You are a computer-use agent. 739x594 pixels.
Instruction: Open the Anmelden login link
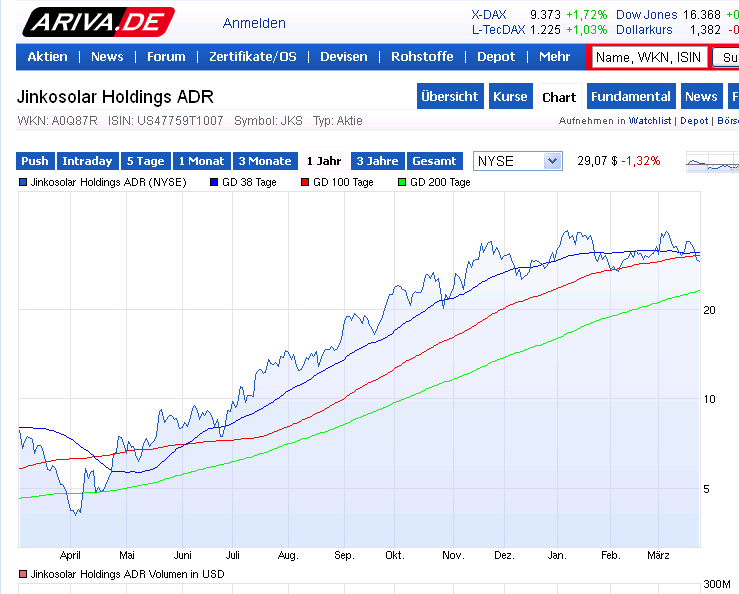254,23
